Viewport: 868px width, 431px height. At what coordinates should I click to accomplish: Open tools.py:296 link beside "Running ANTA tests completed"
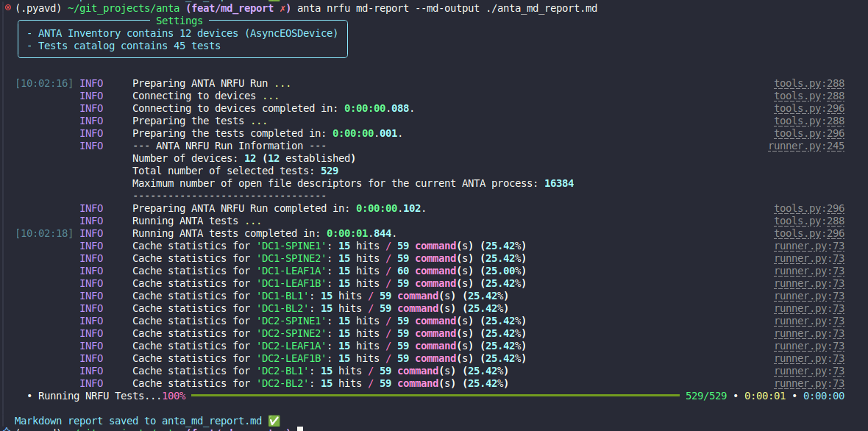tap(809, 233)
